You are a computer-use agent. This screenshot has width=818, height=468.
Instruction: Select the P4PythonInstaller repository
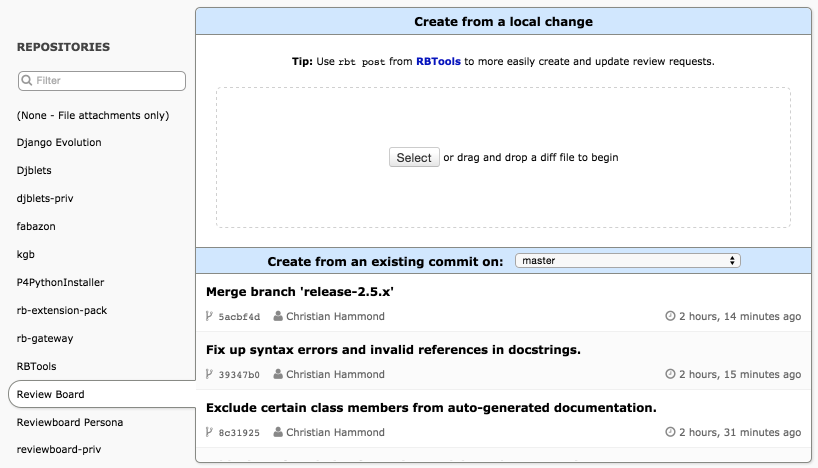point(61,282)
